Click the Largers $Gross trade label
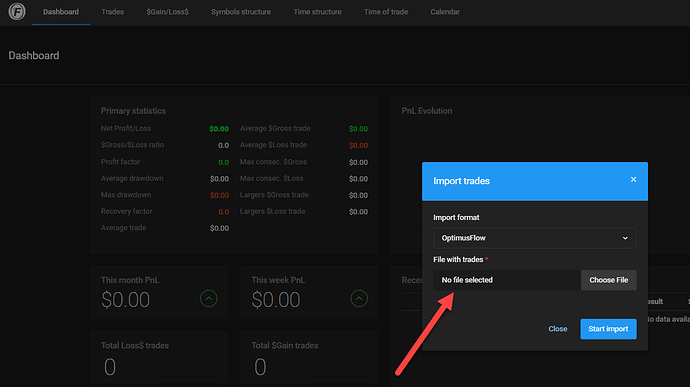Viewport: 690px width, 387px height. click(x=274, y=195)
